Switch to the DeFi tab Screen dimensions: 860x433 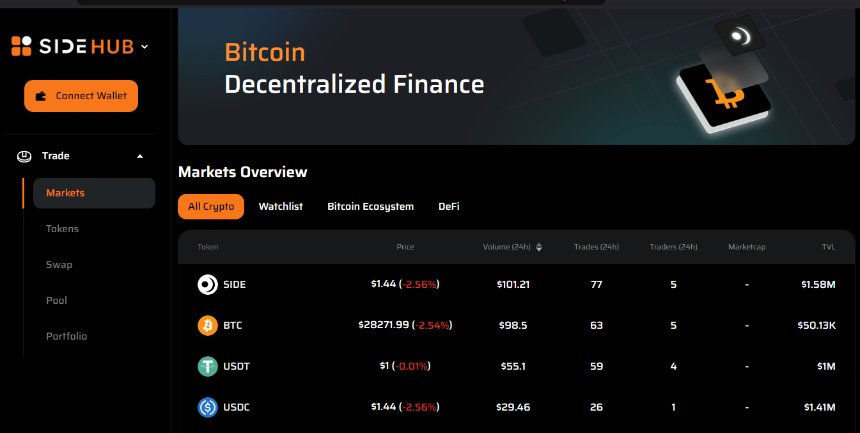tap(449, 206)
